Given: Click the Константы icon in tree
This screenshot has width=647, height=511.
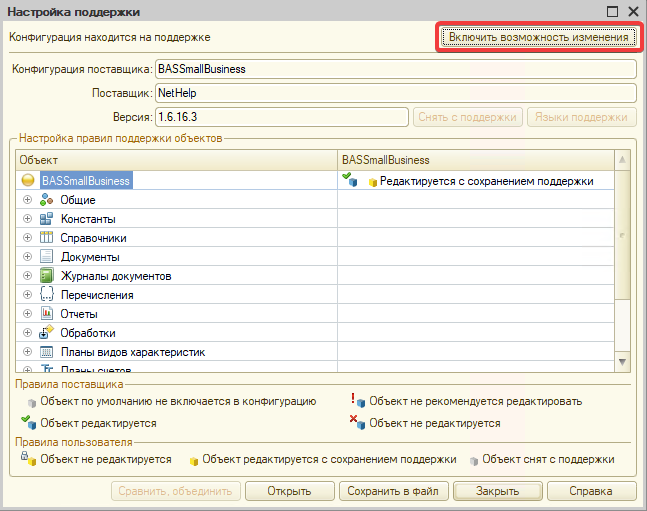Looking at the screenshot, I should coord(46,219).
